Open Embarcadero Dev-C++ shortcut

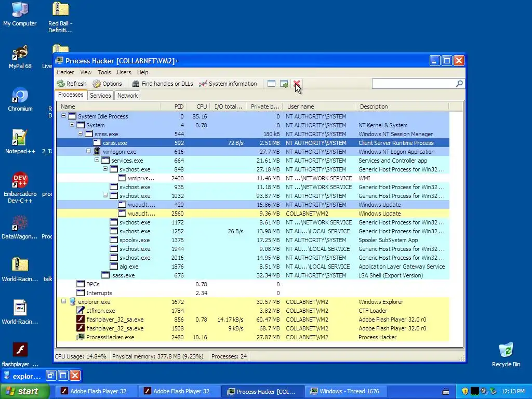[x=20, y=188]
